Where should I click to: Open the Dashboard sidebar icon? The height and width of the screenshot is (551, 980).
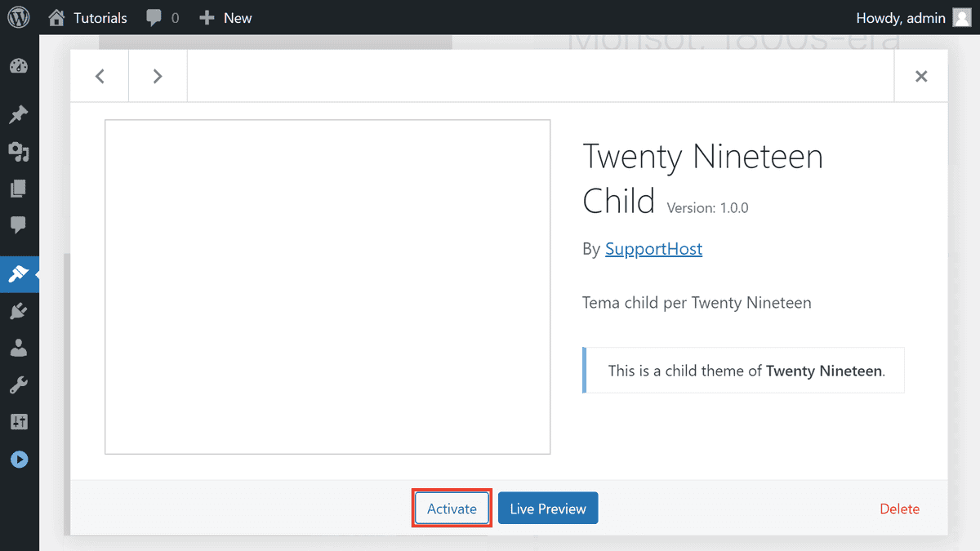tap(19, 66)
